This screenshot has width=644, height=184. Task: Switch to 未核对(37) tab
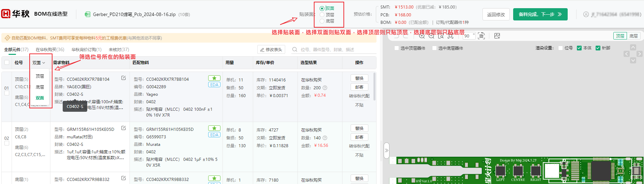click(119, 50)
